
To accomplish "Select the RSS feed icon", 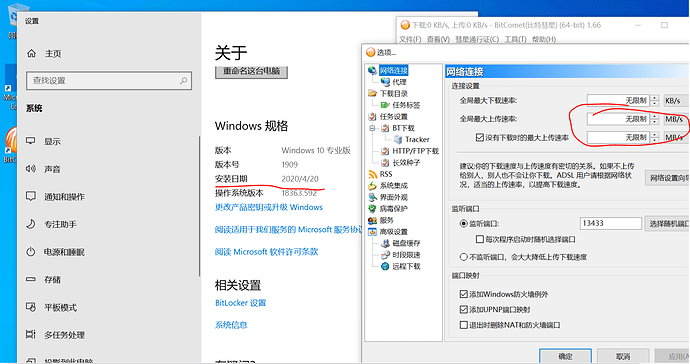I will [372, 174].
